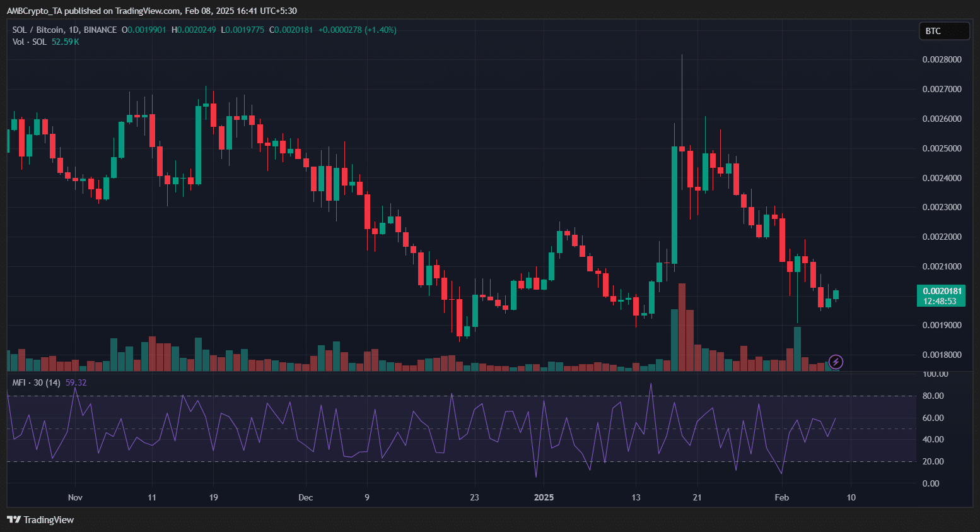The image size is (980, 532).
Task: Click the TradingView text at bottom left
Action: pos(49,519)
